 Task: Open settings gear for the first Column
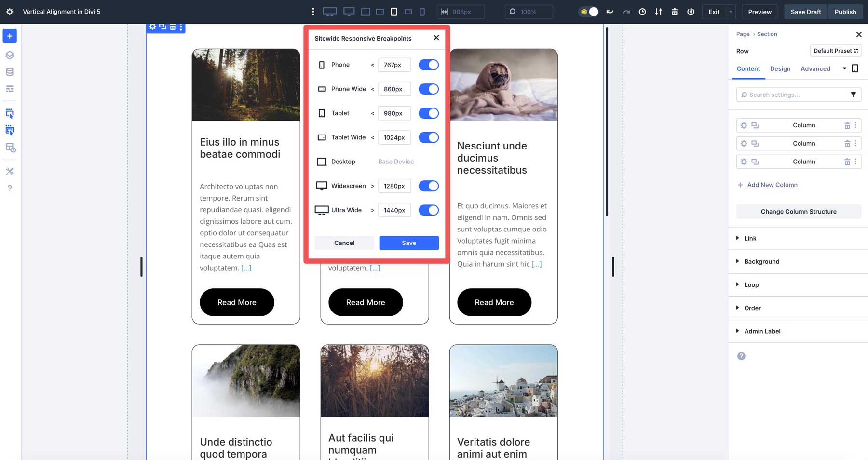[x=744, y=125]
